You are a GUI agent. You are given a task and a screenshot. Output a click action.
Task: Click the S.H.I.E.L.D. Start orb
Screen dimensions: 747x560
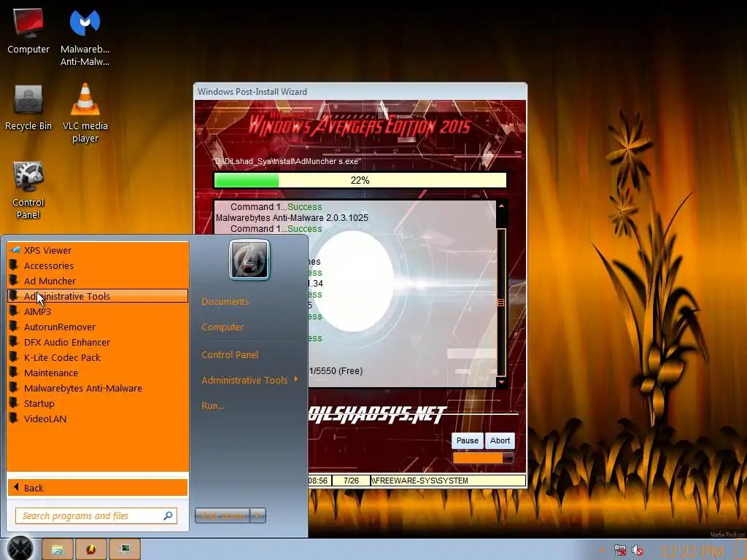(20, 548)
